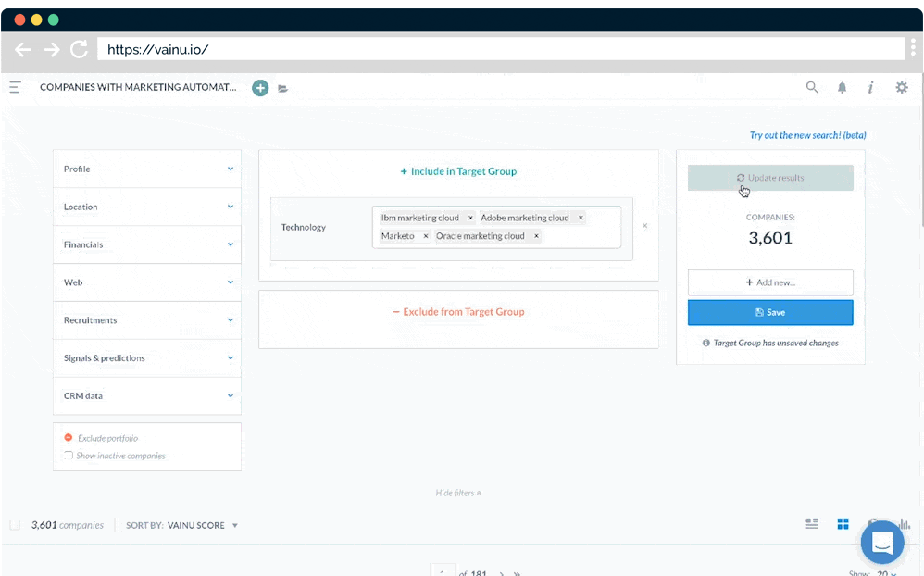This screenshot has height=576, width=924.
Task: Toggle the Exclude portfolio option
Action: [x=69, y=438]
